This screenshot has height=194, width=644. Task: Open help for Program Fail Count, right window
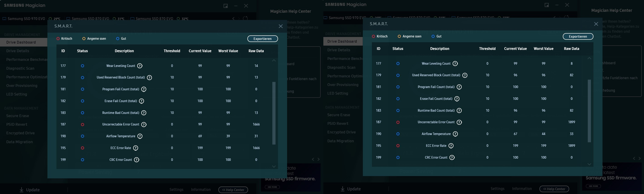(x=459, y=87)
